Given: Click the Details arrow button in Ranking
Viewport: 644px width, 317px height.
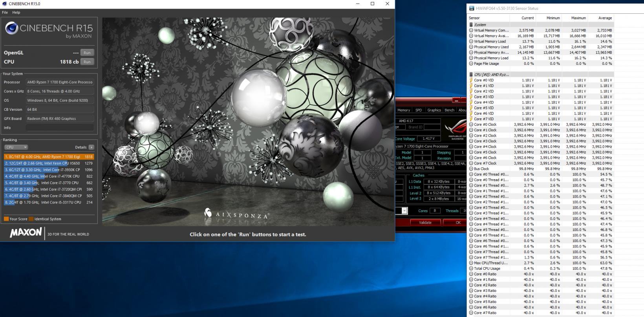Looking at the screenshot, I should coord(91,147).
